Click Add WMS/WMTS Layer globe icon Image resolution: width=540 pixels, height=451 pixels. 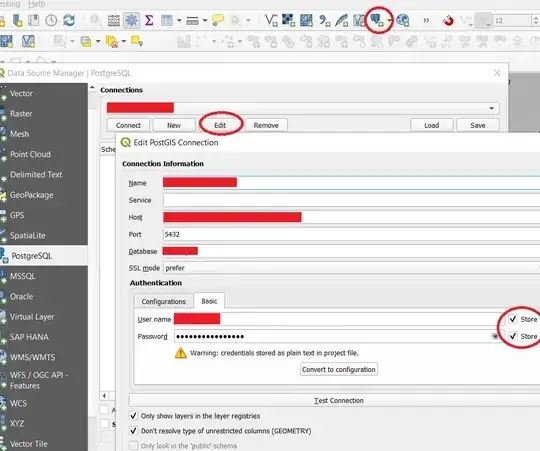pos(403,20)
